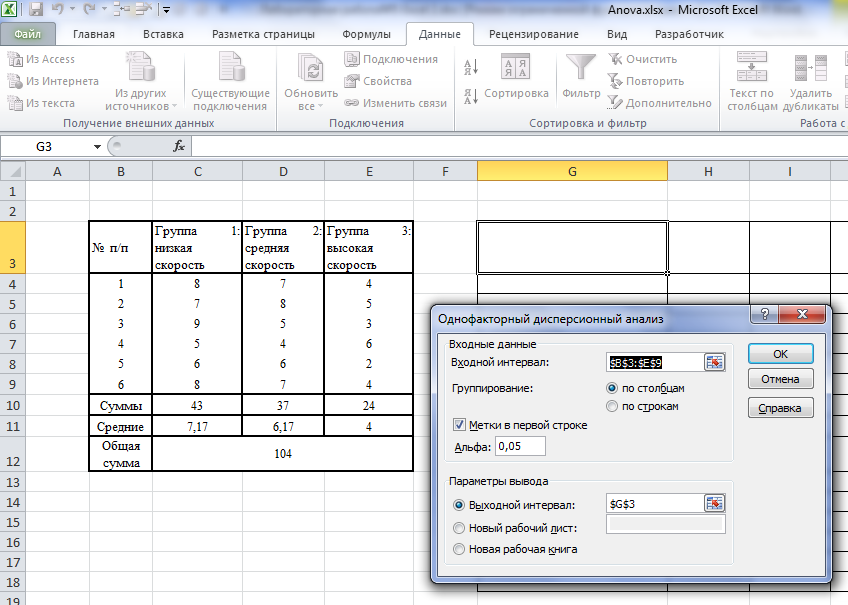Click the Save icon in quick access toolbar
848x605 pixels.
click(36, 9)
